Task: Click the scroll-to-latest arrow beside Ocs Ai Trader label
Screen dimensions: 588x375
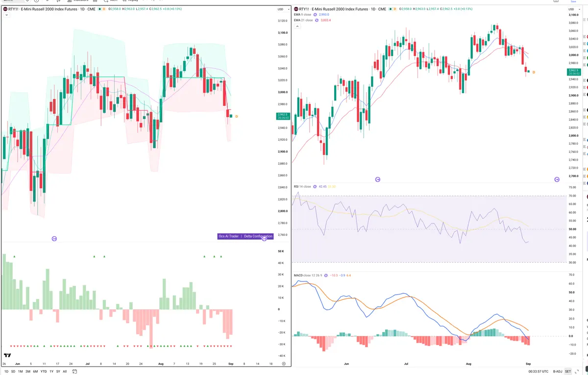Action: 265,238
